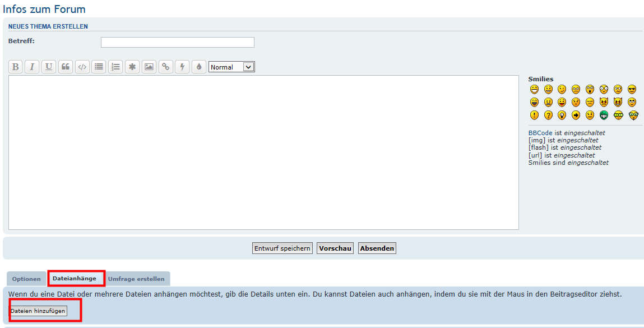Insert an image tag

click(149, 67)
